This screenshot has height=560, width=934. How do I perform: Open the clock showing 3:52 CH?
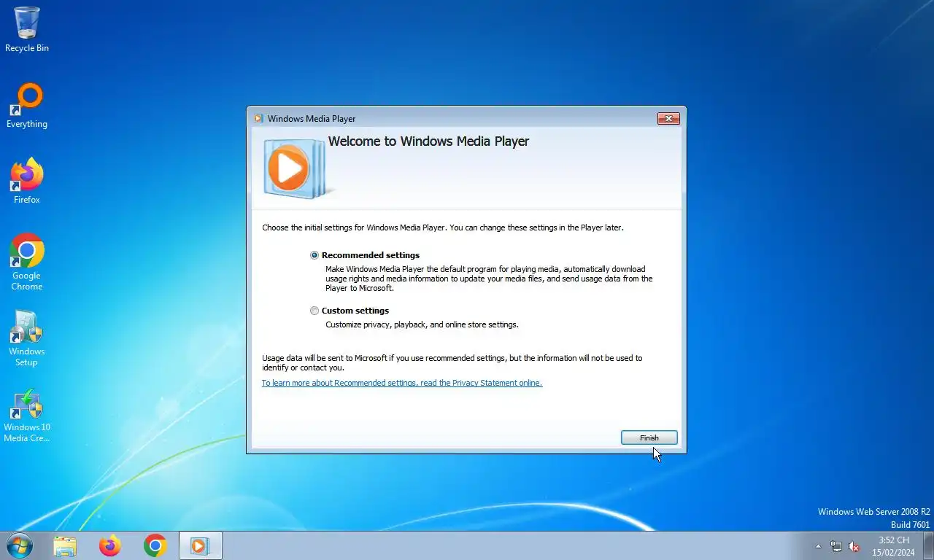[894, 546]
